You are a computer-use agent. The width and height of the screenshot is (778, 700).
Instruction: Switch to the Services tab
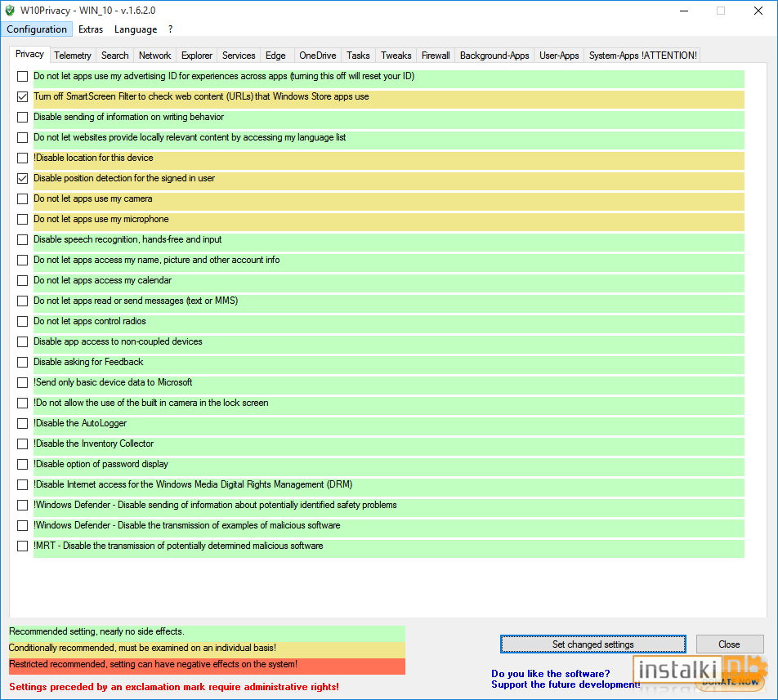pyautogui.click(x=239, y=56)
